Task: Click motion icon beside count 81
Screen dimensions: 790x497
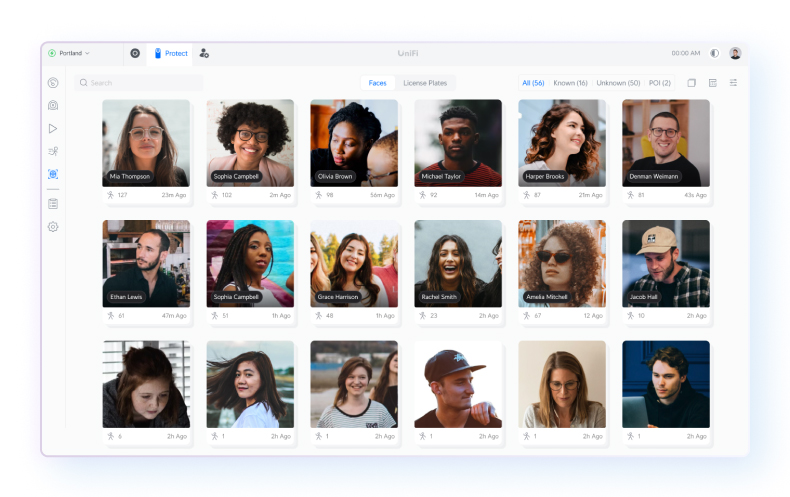Action: tap(630, 195)
